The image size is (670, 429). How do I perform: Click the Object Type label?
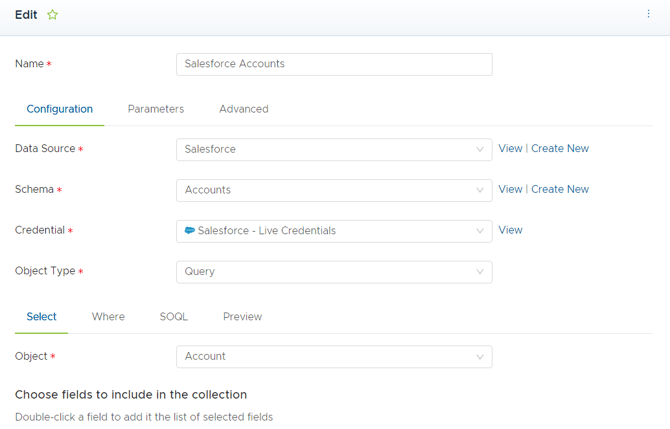[x=45, y=271]
